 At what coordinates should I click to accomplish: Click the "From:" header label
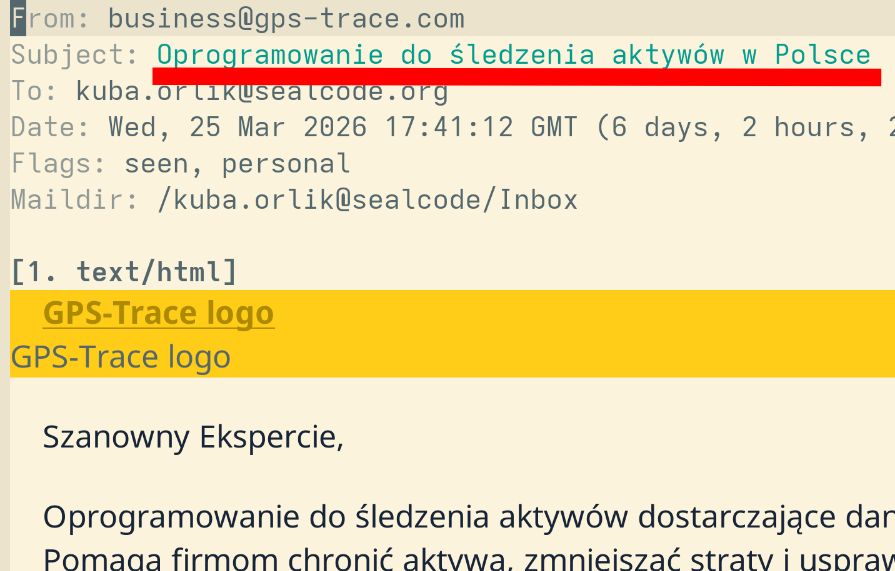[51, 19]
